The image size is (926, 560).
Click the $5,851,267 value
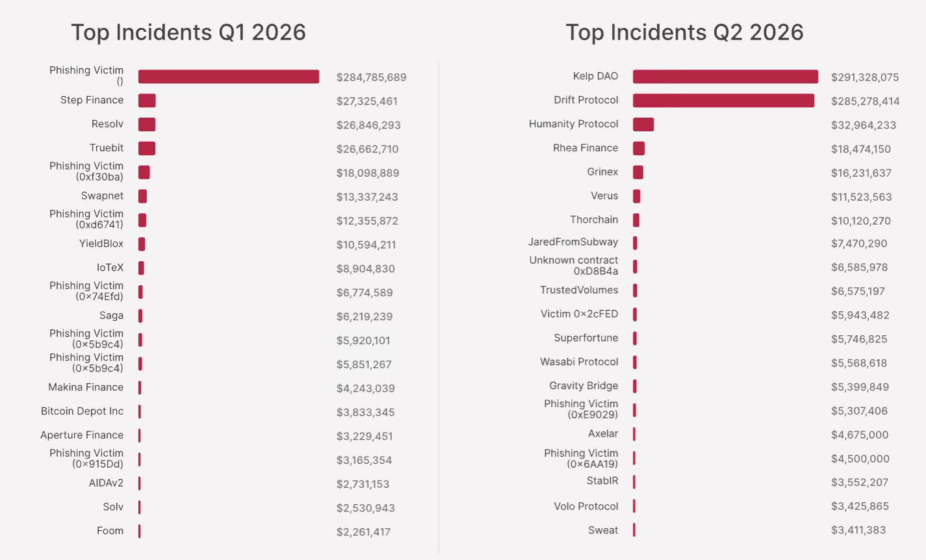(x=364, y=365)
